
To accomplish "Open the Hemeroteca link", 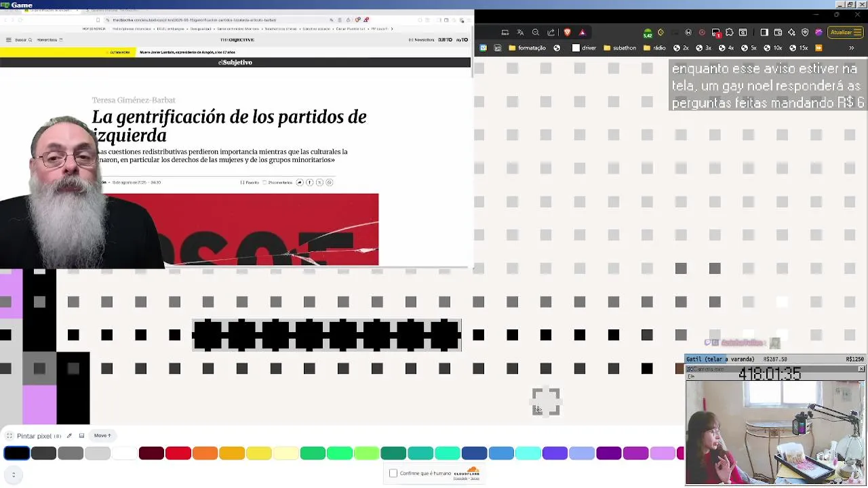I will point(49,40).
